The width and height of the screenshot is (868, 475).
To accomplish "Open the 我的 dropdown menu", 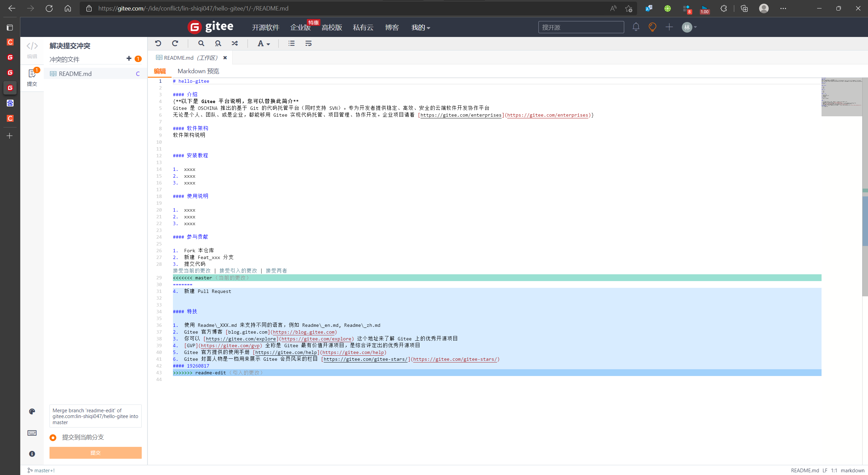I will point(420,27).
